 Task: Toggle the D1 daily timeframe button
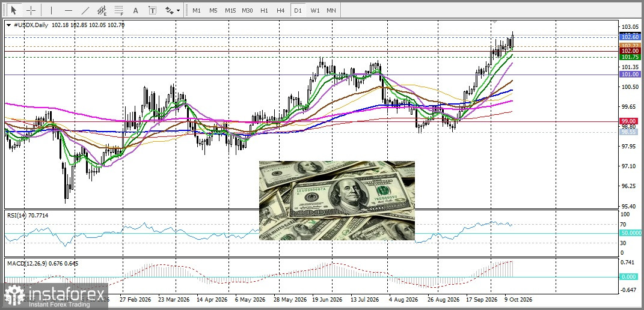tap(298, 10)
